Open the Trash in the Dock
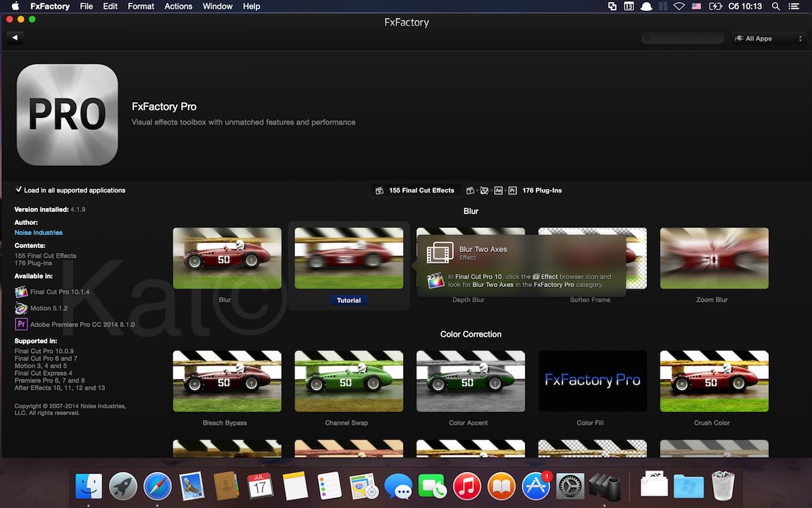 pyautogui.click(x=723, y=486)
